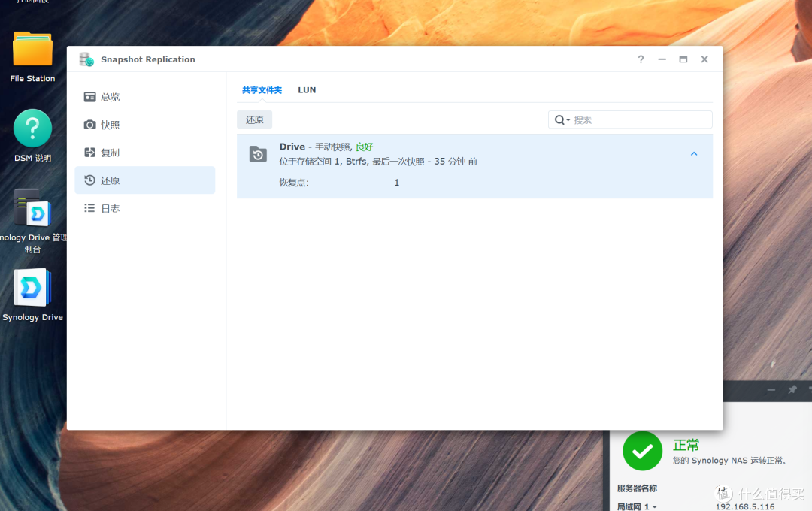Click the Snapshot Replication title icon
This screenshot has width=812, height=511.
click(86, 59)
